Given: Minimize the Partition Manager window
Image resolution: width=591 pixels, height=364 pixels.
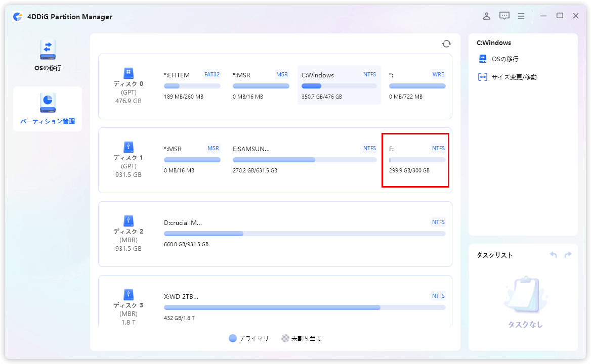Looking at the screenshot, I should click(x=543, y=16).
